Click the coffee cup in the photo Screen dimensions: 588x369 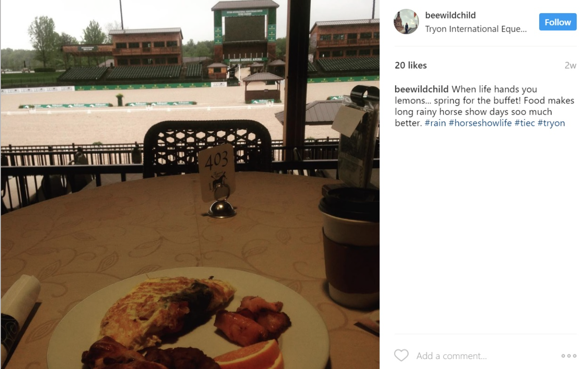350,246
